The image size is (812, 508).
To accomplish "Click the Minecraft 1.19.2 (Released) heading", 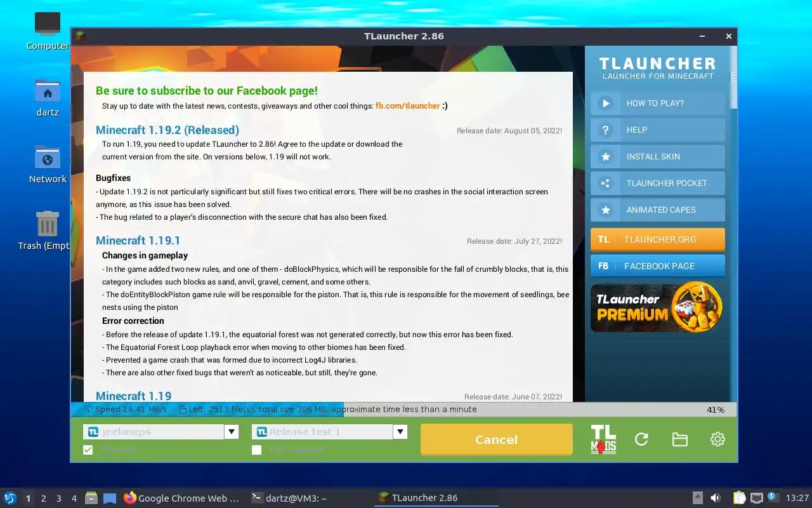I will (167, 130).
